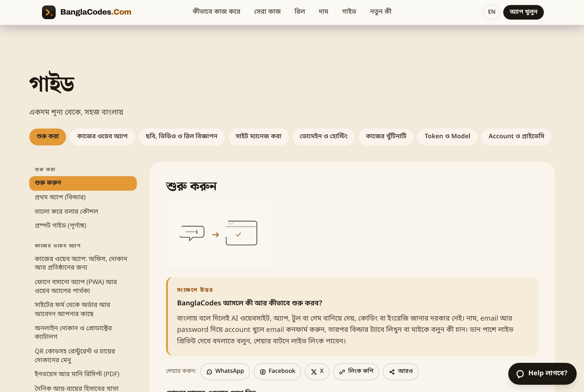Click the BanglaCodes.Com brand name
This screenshot has height=392, width=584.
tap(96, 12)
